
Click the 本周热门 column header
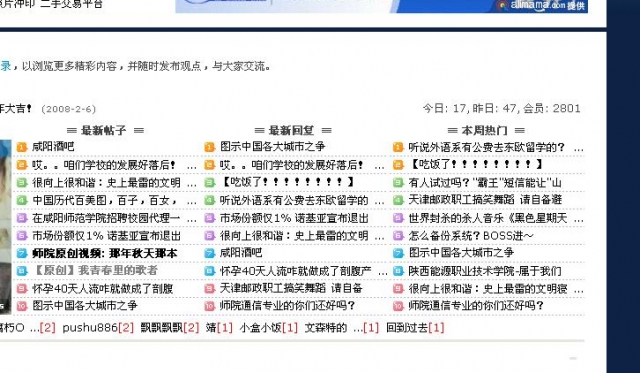point(486,130)
